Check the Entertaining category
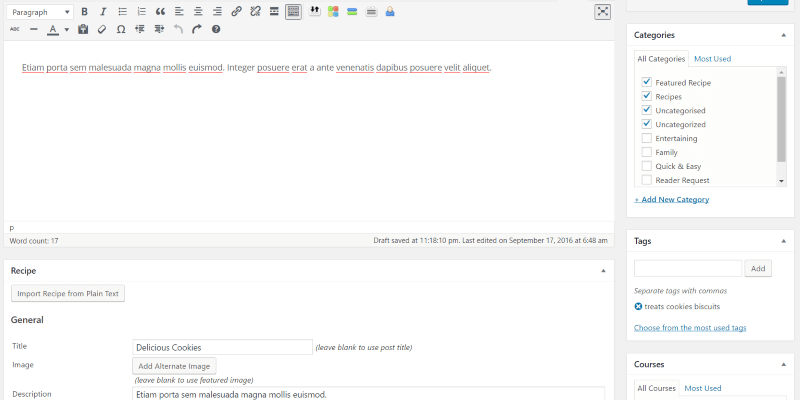This screenshot has height=400, width=800. [x=647, y=138]
